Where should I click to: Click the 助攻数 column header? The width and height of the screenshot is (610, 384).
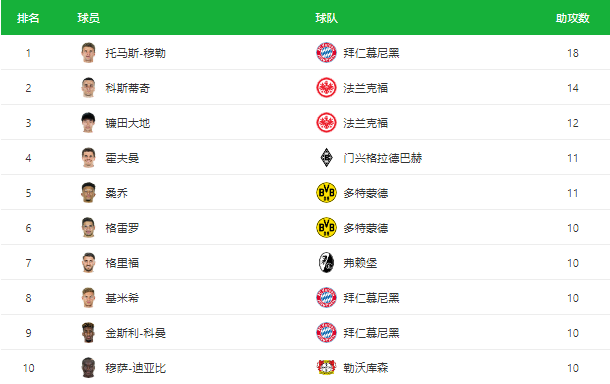573,18
